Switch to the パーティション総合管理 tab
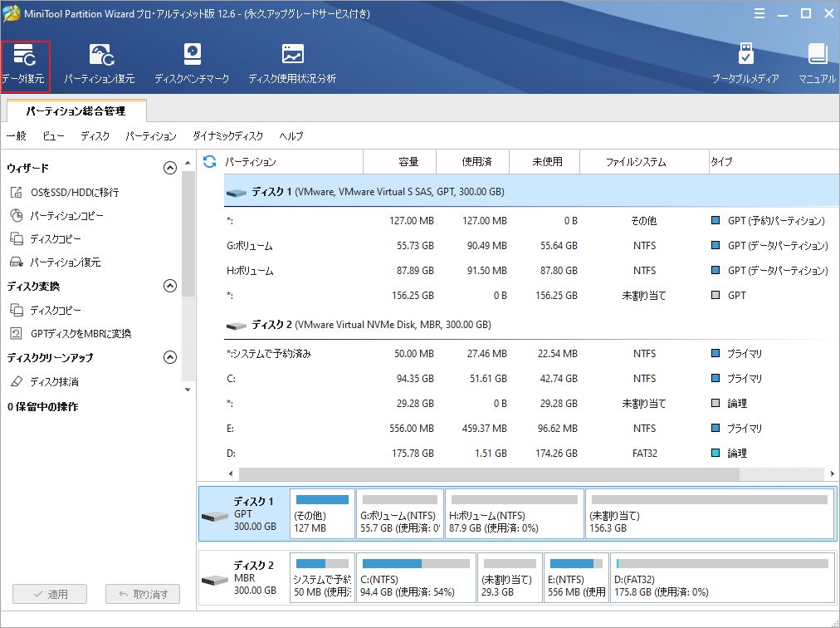 [75, 110]
